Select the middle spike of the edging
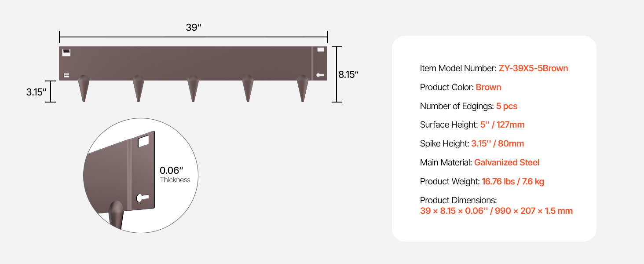 (x=193, y=88)
